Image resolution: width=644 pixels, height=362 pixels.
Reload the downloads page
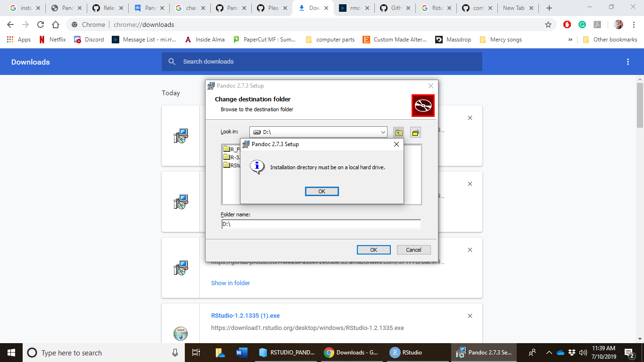coord(41,25)
